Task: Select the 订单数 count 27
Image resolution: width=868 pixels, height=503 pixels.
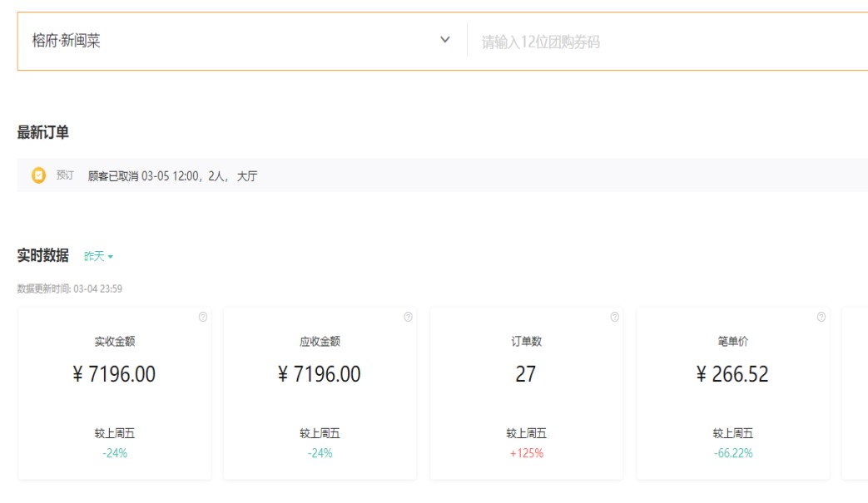Action: pyautogui.click(x=526, y=374)
